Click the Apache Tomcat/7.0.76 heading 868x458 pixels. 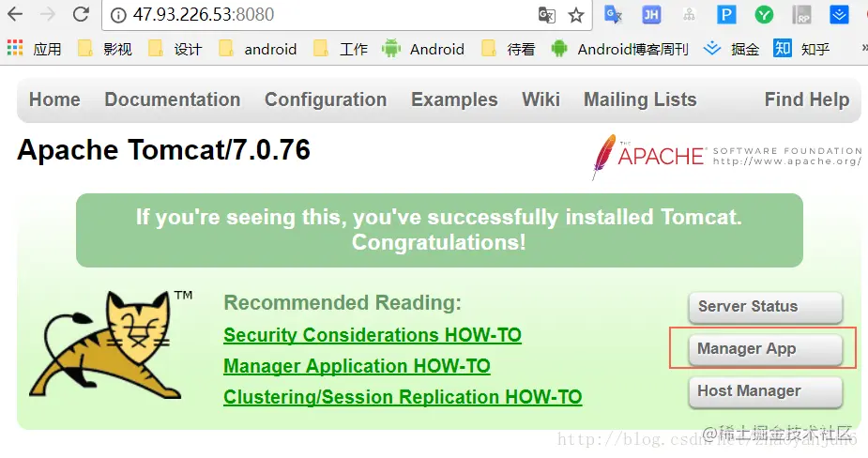point(164,150)
